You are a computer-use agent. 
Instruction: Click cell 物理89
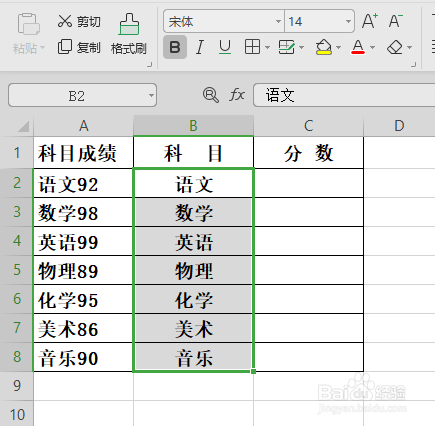(83, 270)
